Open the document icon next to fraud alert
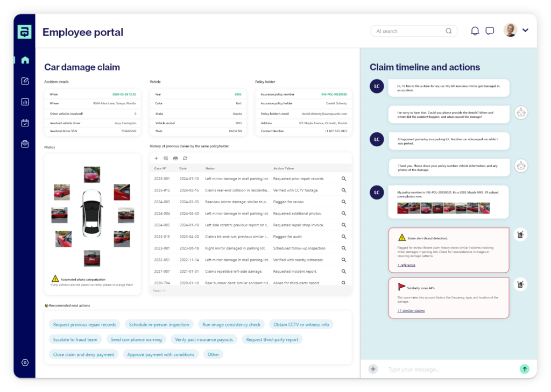Viewport: 551px width, 392px height. (x=520, y=234)
